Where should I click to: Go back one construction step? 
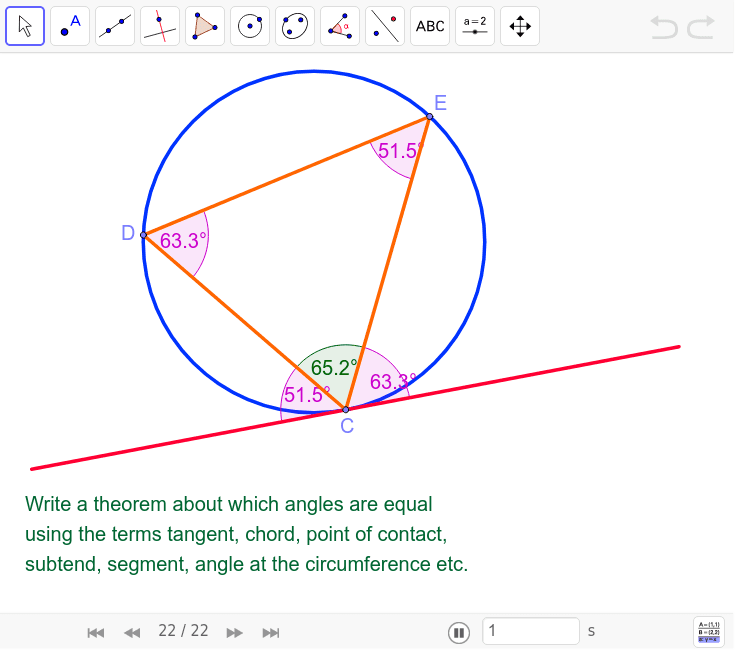(x=132, y=632)
